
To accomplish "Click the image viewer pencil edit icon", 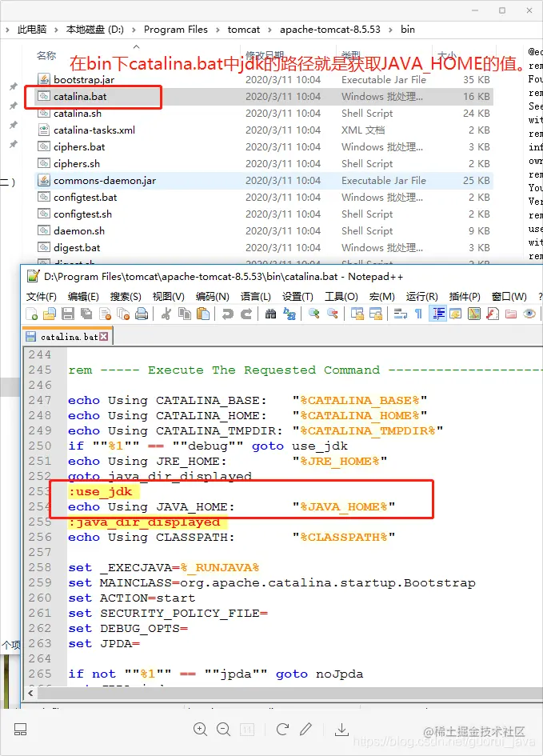I will coord(306,729).
